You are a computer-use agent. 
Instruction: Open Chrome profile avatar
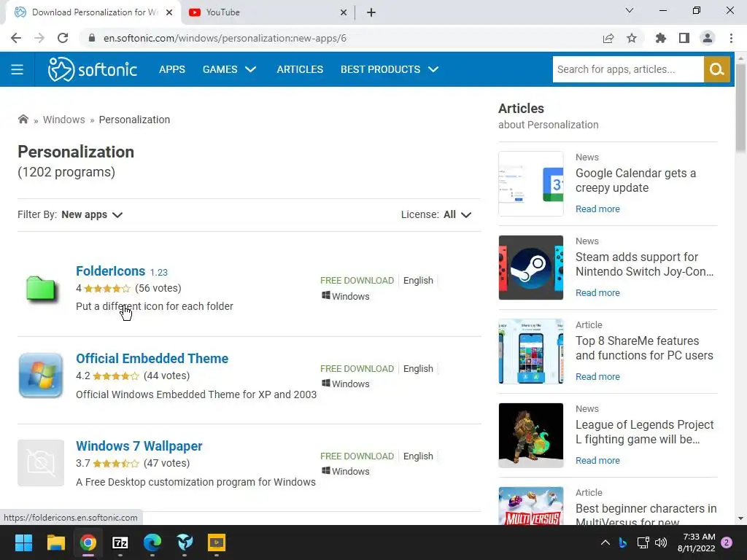pyautogui.click(x=708, y=38)
